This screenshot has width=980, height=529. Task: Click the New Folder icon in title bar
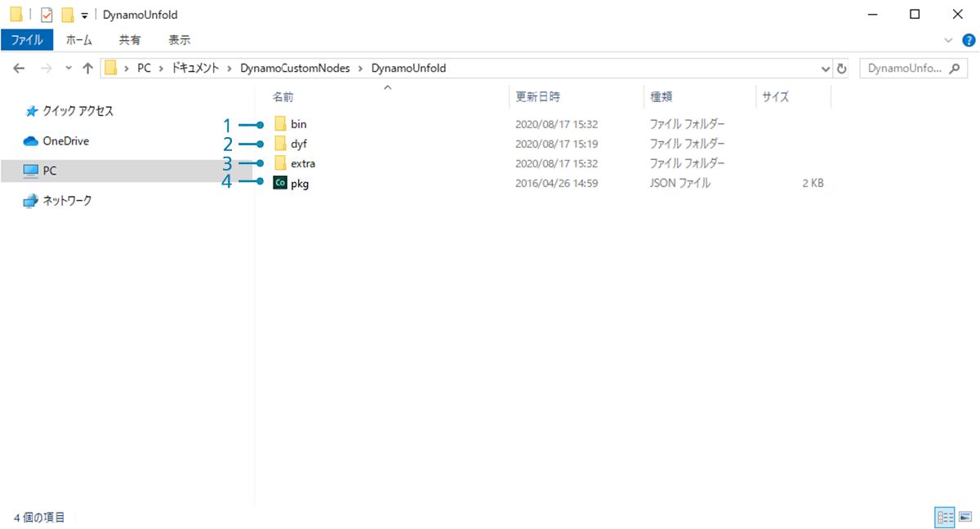(x=68, y=15)
